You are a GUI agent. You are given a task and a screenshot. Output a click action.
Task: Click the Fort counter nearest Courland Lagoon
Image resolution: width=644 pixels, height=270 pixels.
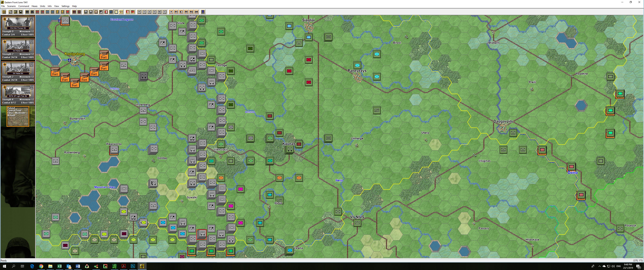pos(104,55)
